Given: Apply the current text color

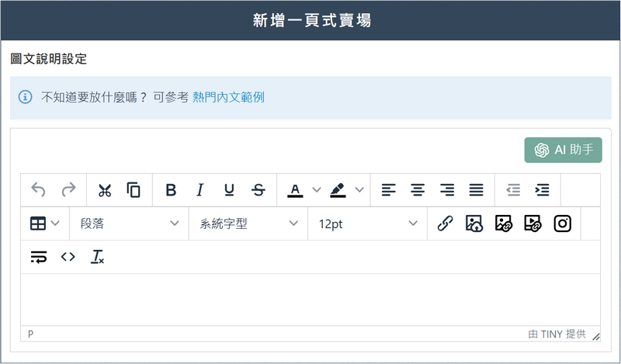Looking at the screenshot, I should 295,190.
